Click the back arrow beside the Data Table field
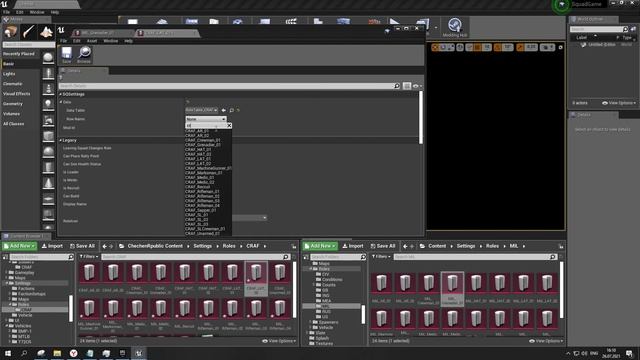This screenshot has height=360, width=640. [223, 110]
